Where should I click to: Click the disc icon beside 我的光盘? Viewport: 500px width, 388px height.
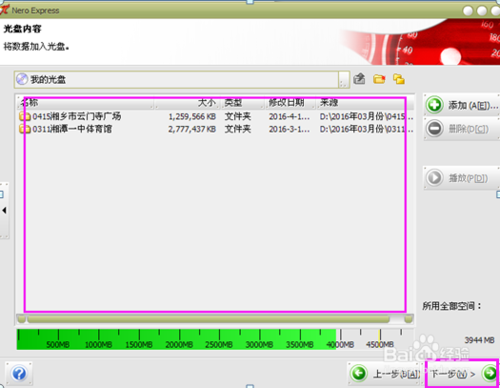(22, 79)
